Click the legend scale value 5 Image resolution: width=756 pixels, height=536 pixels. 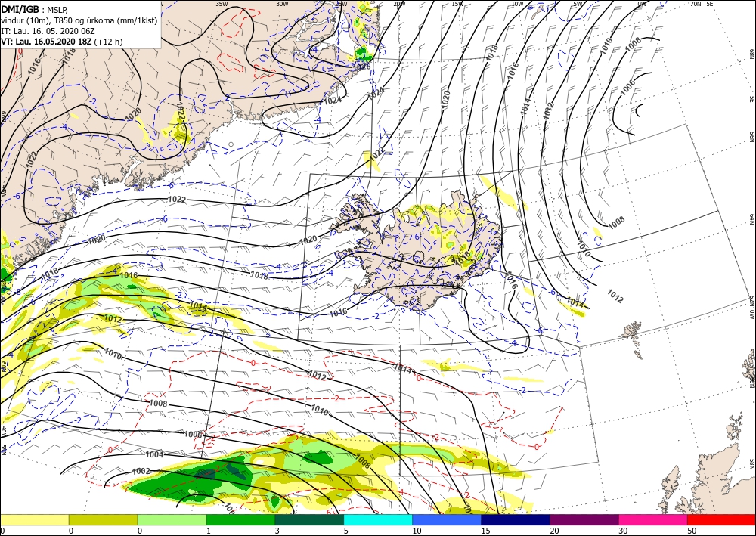tap(346, 531)
